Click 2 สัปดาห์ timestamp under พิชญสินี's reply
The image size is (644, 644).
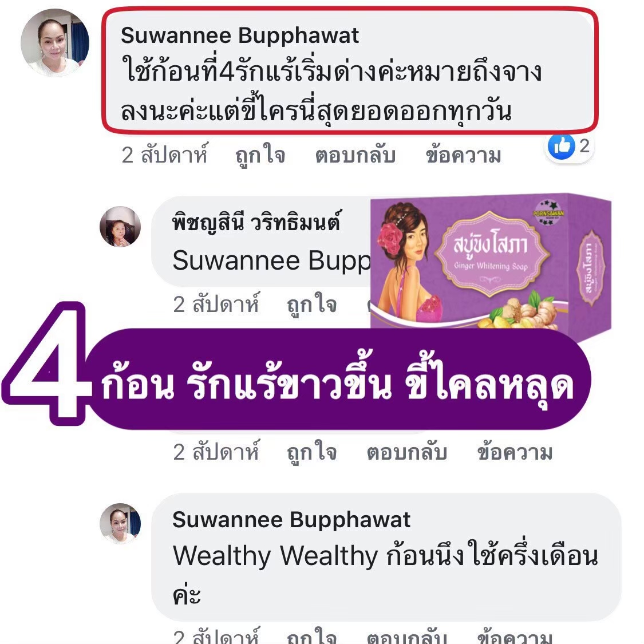coord(216,304)
